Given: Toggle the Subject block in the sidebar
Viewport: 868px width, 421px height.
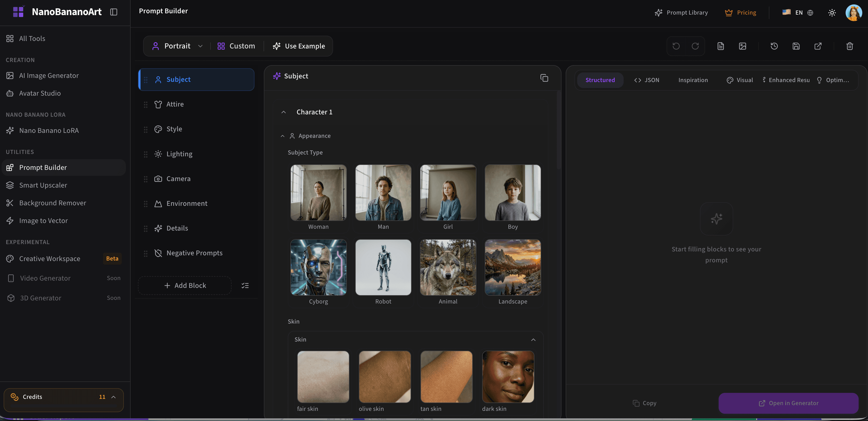Looking at the screenshot, I should point(196,79).
